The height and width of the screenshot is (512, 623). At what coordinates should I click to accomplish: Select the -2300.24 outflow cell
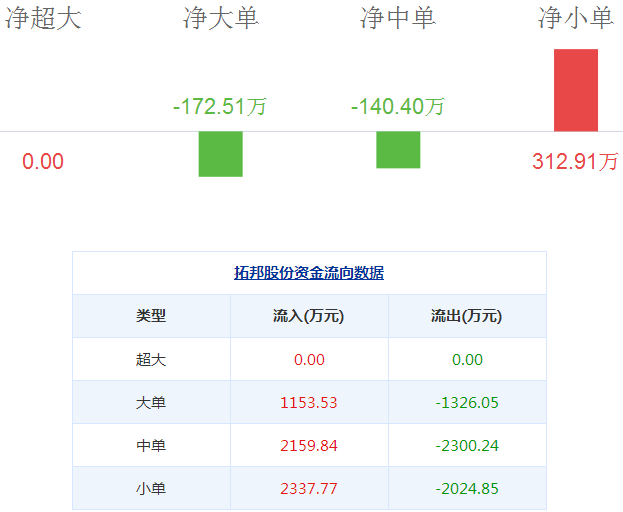(467, 446)
